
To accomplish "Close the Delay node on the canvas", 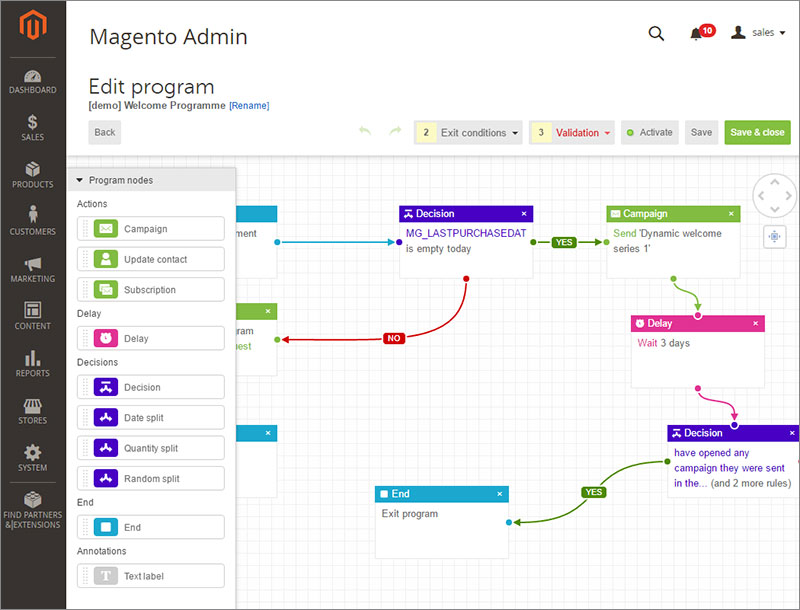I will pyautogui.click(x=756, y=323).
